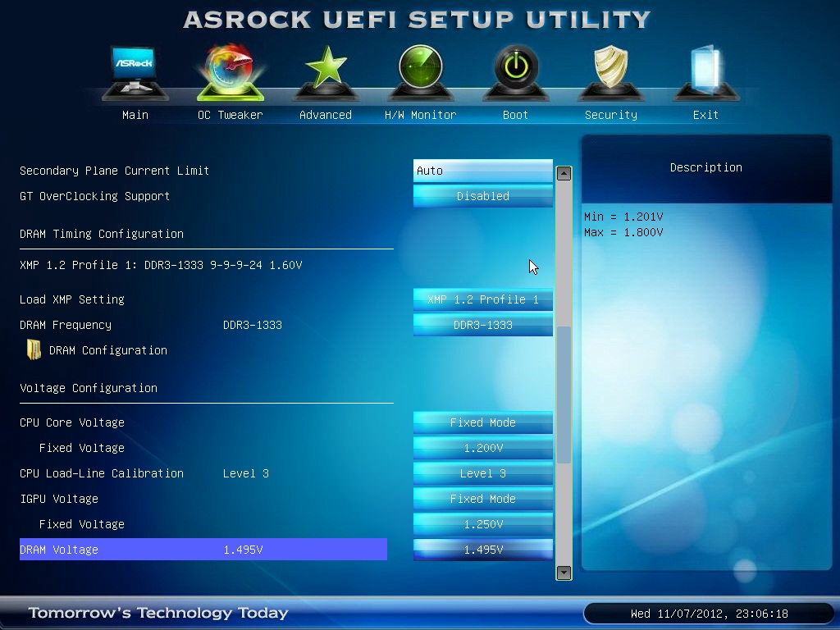Select Fixed Voltage label under CPU Core Voltage

pyautogui.click(x=81, y=448)
